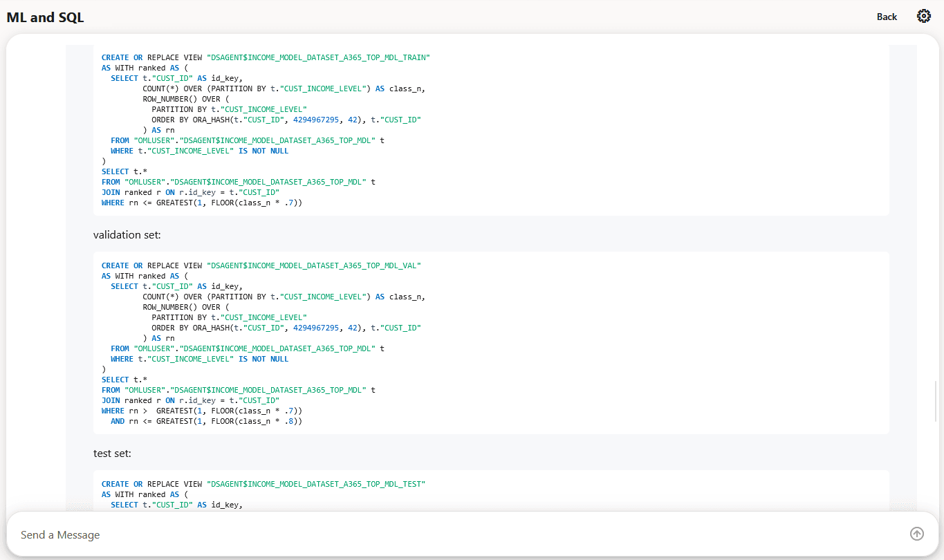944x560 pixels.
Task: Click the "COUNT(*) OVER" line in validation code
Action: click(284, 297)
